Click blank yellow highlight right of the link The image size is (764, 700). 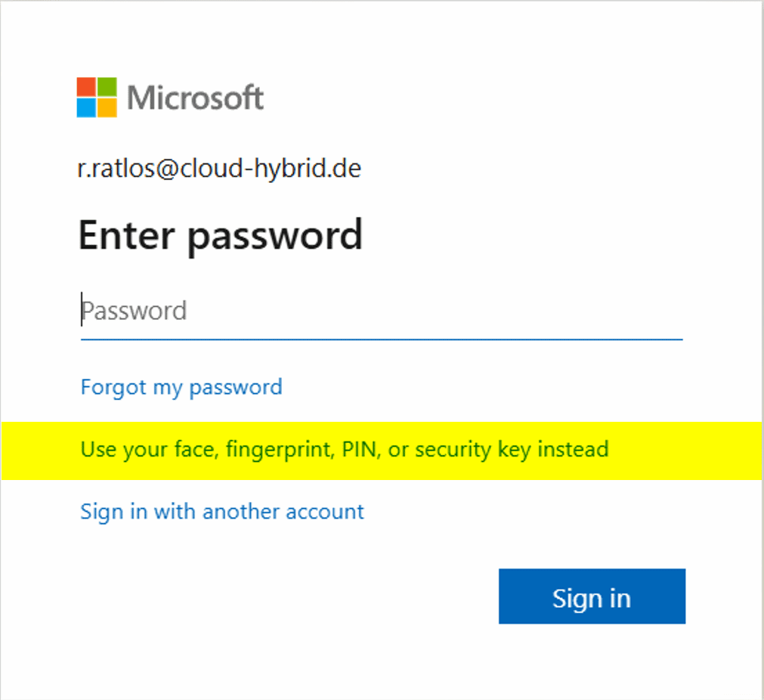click(684, 451)
